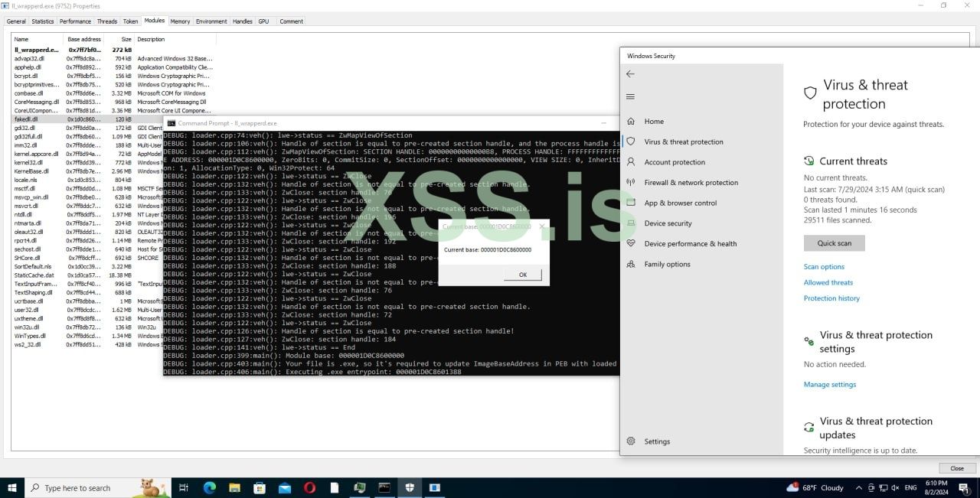This screenshot has height=498, width=980.
Task: Switch to the Comment tab
Action: (x=291, y=21)
